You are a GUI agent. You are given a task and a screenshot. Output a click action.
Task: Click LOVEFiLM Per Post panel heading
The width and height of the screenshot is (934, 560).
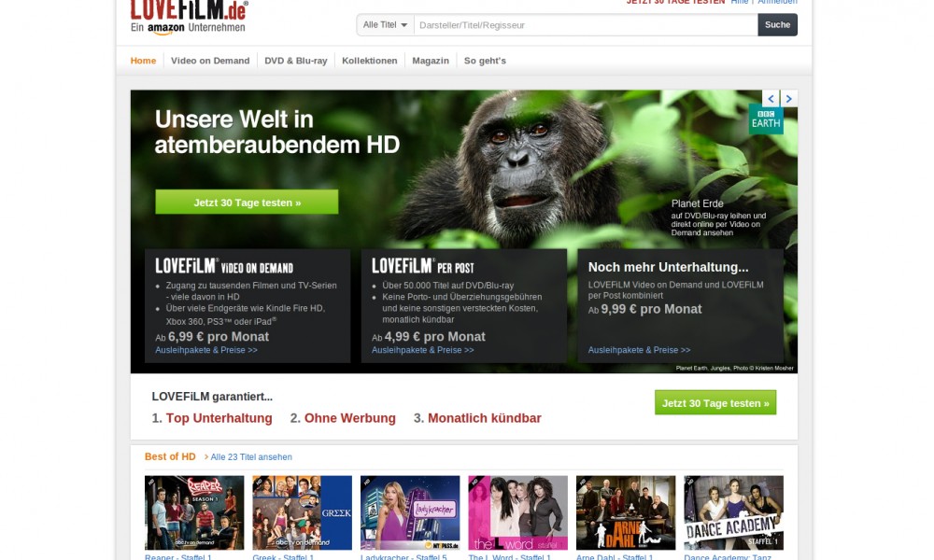(x=423, y=266)
